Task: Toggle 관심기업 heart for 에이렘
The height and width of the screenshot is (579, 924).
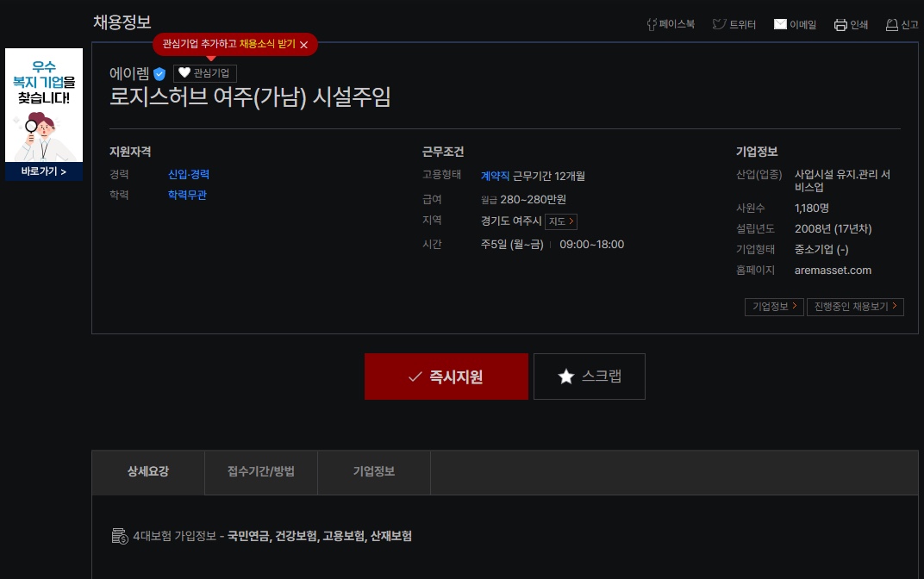Action: click(204, 73)
